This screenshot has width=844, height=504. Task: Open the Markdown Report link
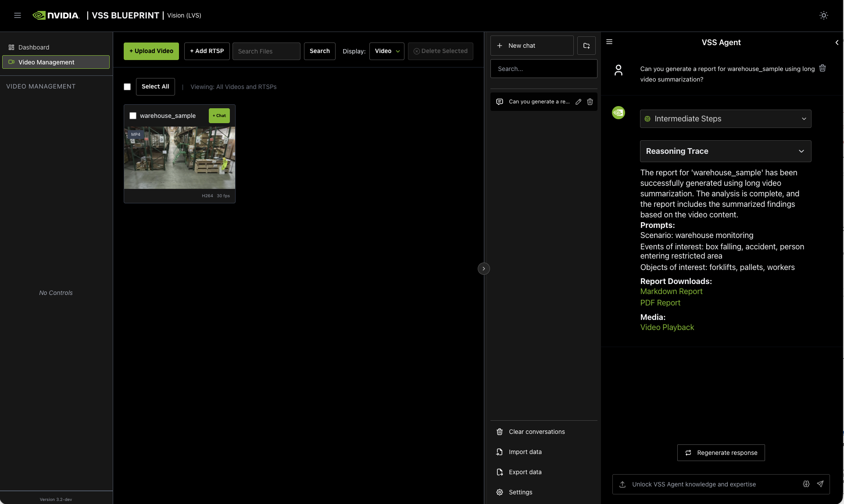[671, 291]
